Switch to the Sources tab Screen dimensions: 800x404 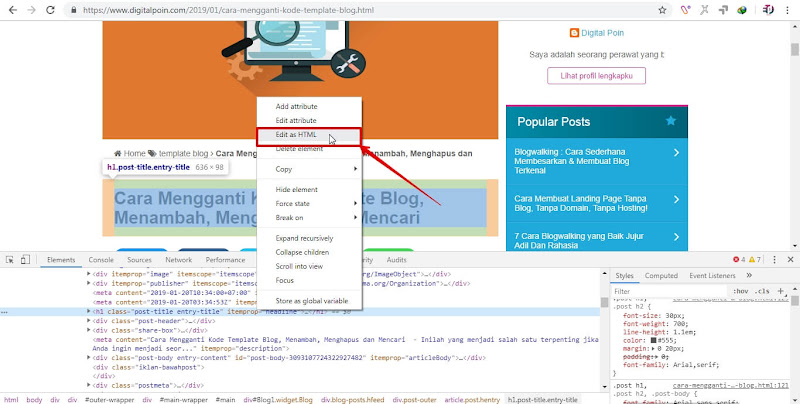point(139,260)
